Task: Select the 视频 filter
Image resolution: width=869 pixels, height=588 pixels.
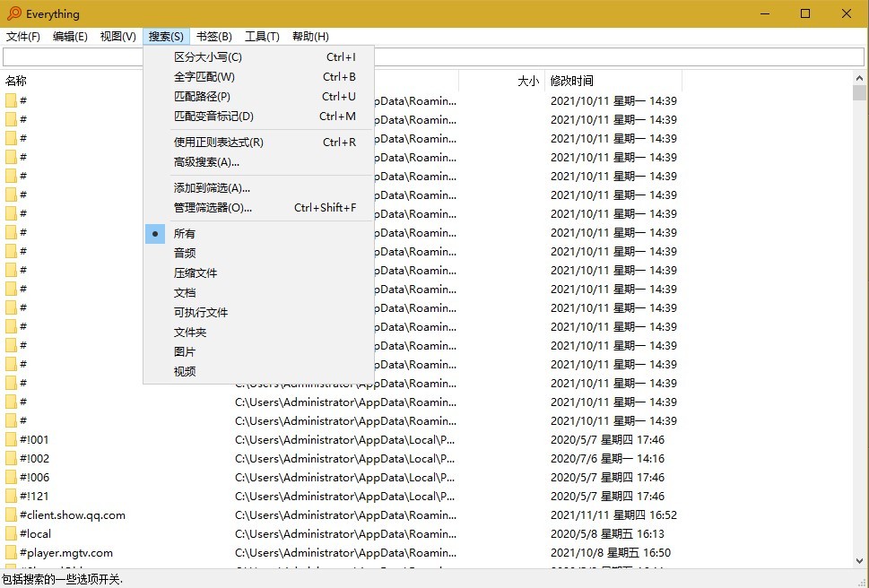Action: (259, 371)
